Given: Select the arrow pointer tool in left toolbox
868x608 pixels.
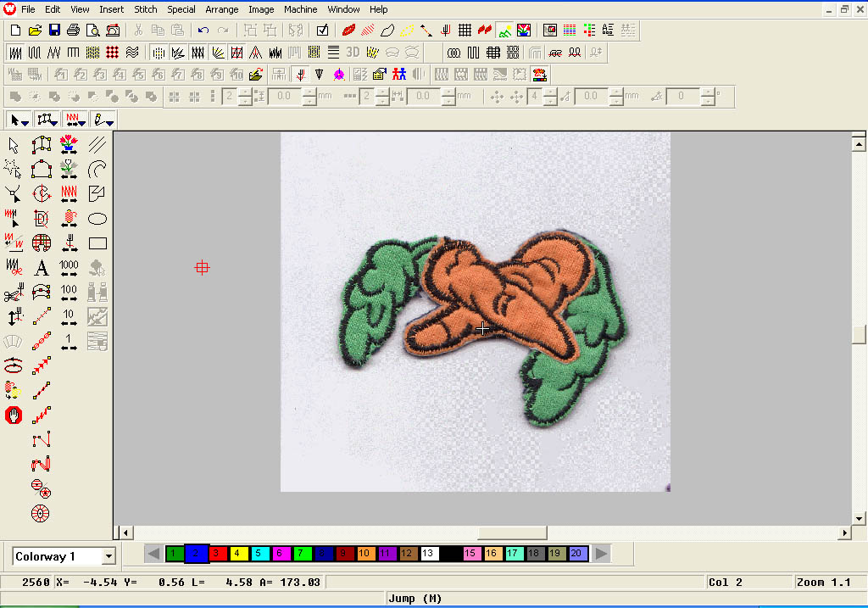Looking at the screenshot, I should (x=14, y=145).
